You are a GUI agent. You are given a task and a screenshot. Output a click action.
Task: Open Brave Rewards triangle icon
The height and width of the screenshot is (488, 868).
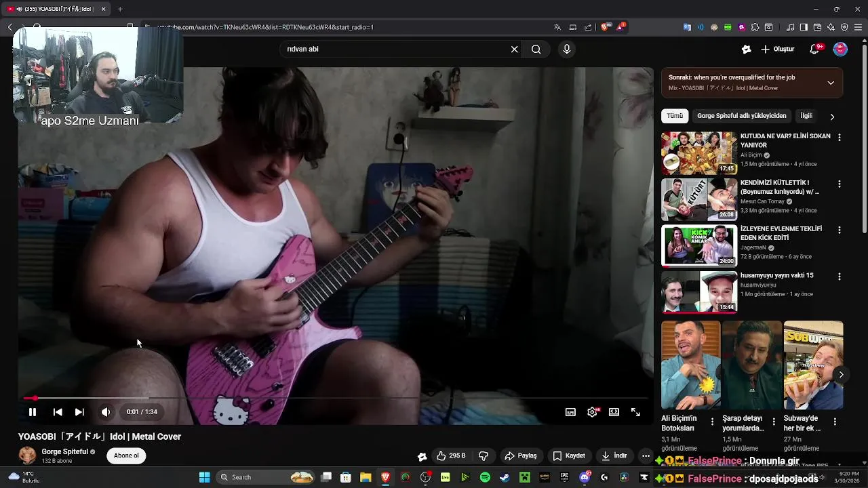(621, 27)
